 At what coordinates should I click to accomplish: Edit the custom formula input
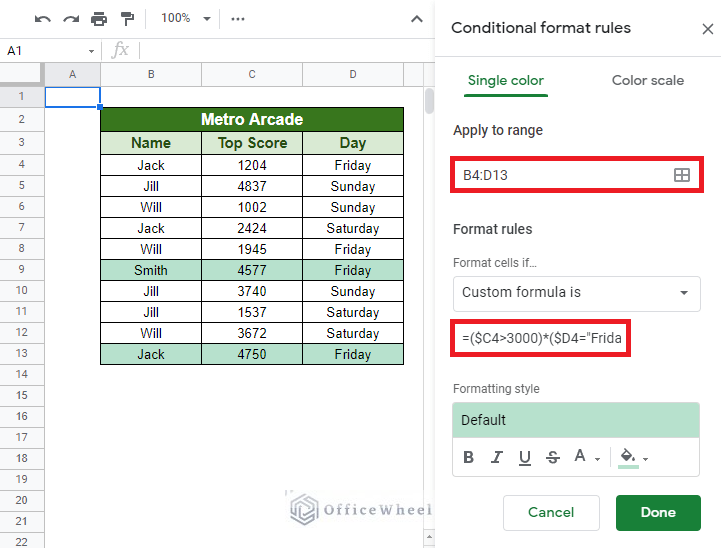click(x=541, y=338)
